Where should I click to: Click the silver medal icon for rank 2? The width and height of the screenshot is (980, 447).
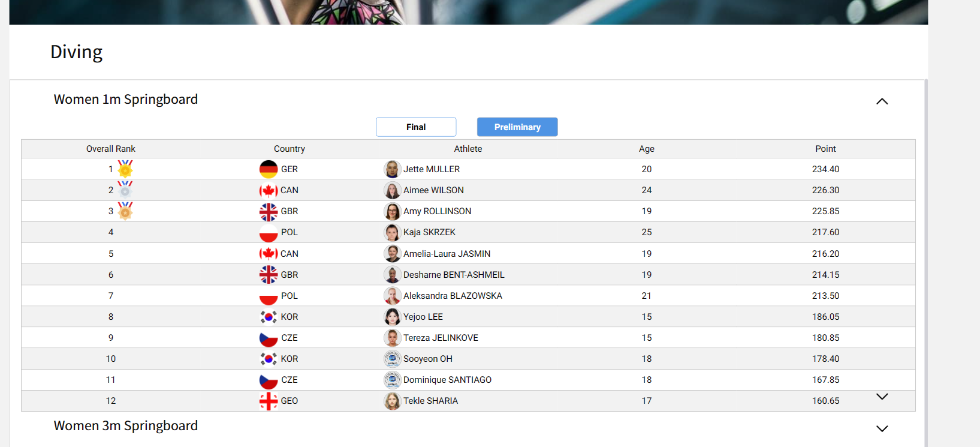click(125, 190)
